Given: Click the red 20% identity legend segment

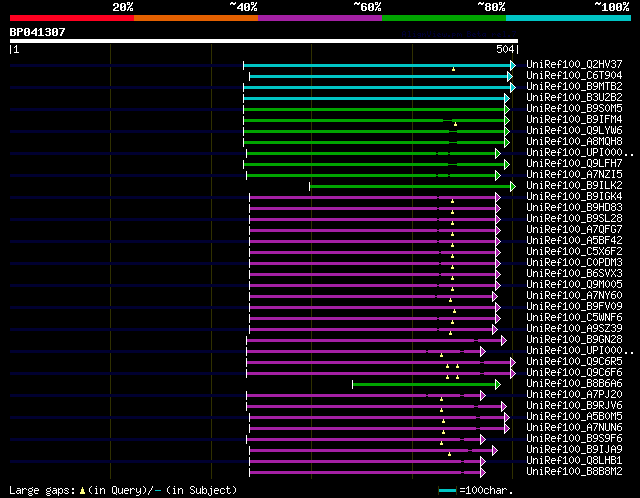Looking at the screenshot, I should pyautogui.click(x=72, y=18).
